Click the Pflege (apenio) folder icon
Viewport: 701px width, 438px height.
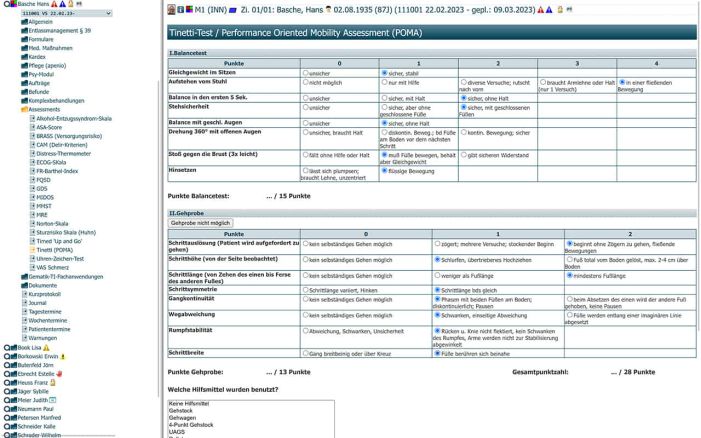pyautogui.click(x=24, y=65)
